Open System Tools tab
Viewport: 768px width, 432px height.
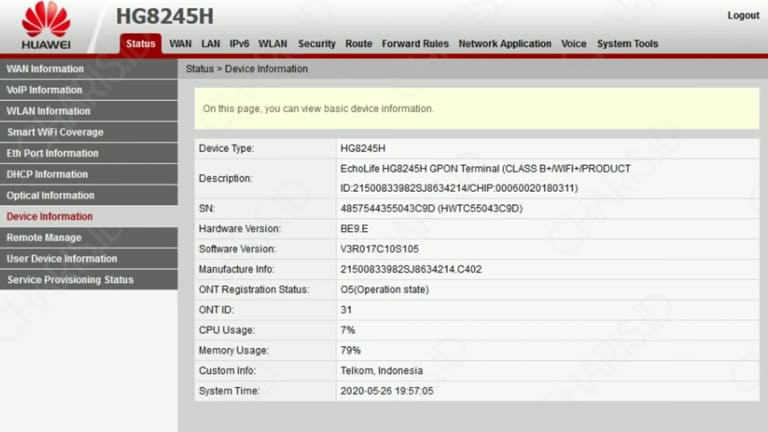[627, 44]
